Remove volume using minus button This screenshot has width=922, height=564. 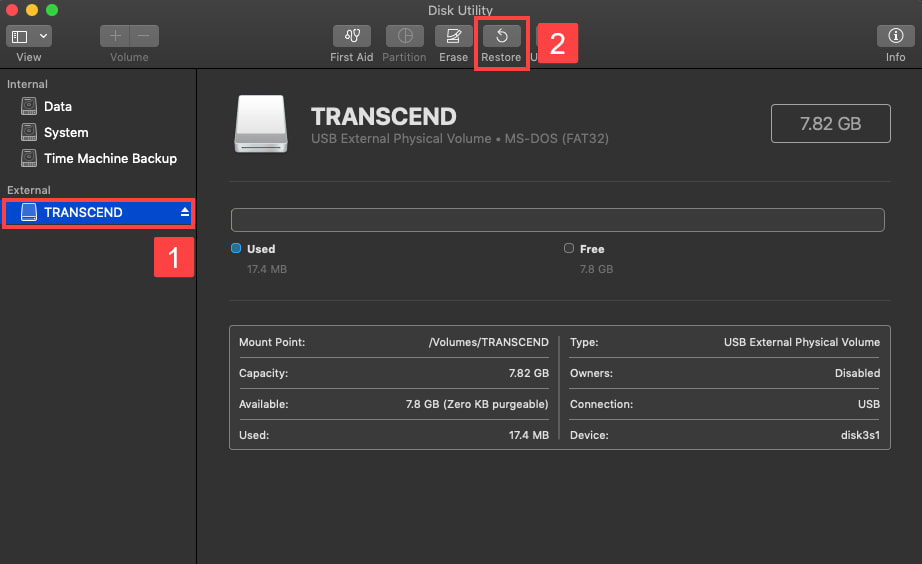point(144,36)
